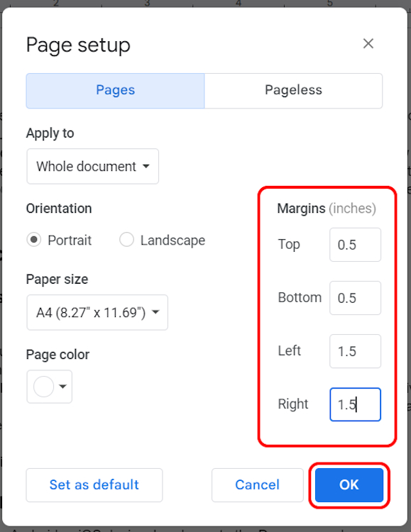
Task: Open the A4 paper size dropdown
Action: coord(97,313)
